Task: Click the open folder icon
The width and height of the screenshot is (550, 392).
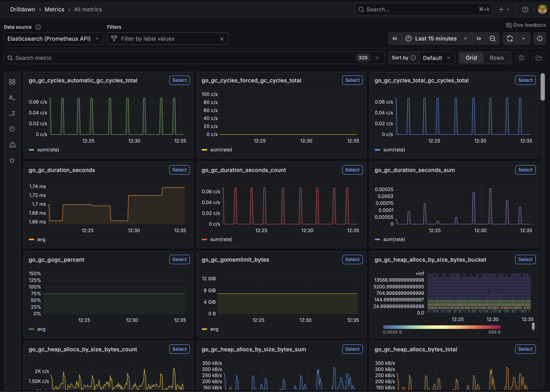Action: (x=539, y=58)
